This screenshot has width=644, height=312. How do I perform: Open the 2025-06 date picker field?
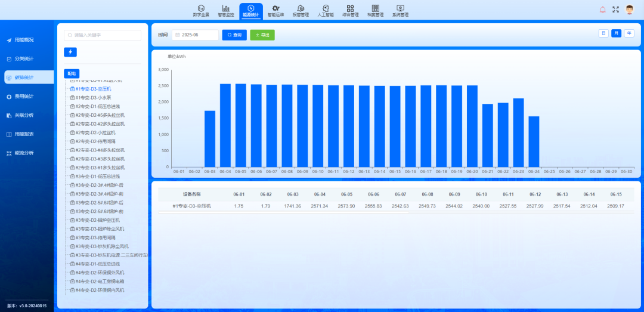tap(195, 35)
